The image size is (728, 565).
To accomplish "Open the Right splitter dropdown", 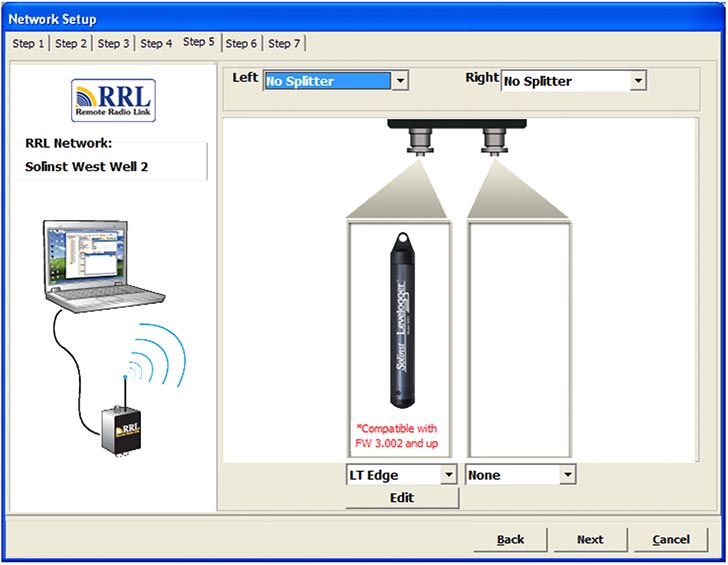I will [638, 81].
